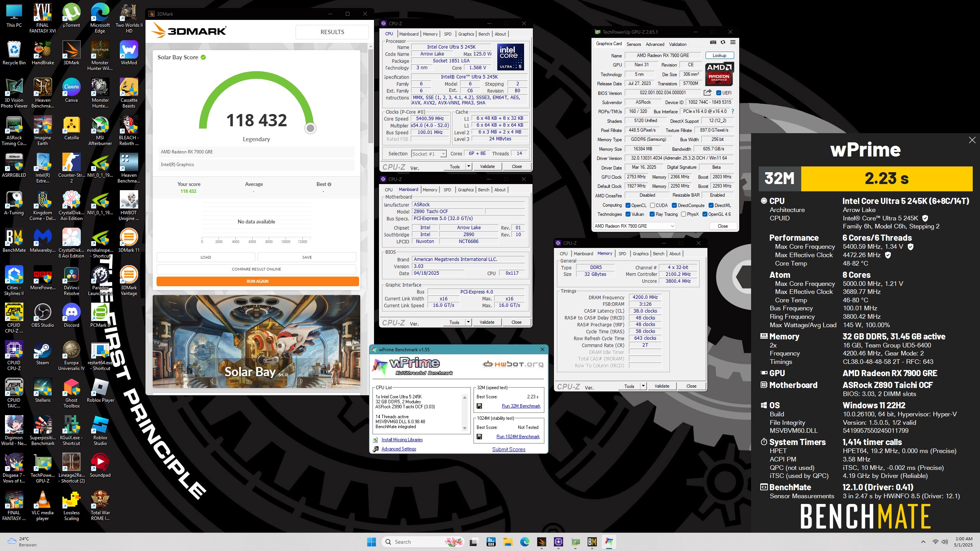This screenshot has width=980, height=551.
Task: Open the GPU selection dropdown in GPU-Z
Action: point(634,226)
